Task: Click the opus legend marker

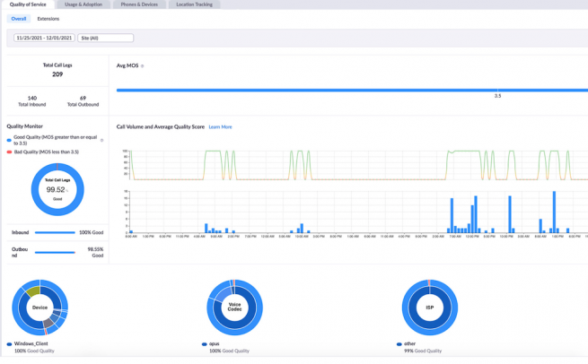Action: (205, 344)
